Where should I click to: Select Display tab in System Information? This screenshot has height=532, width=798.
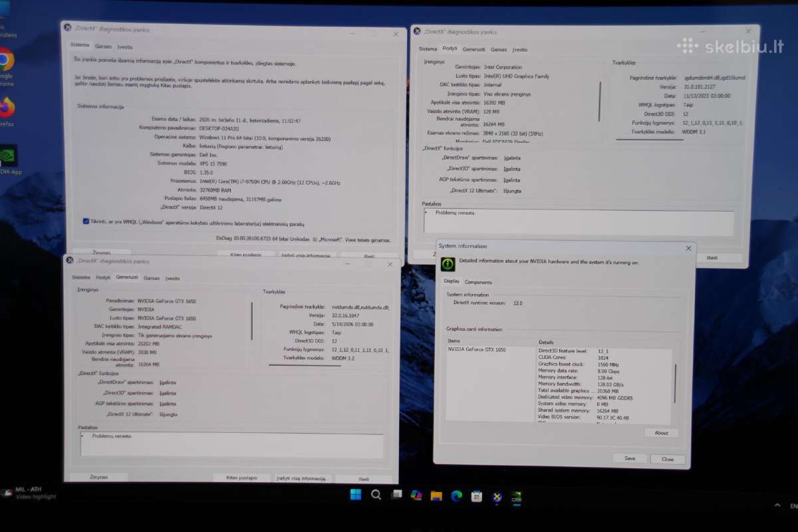[x=452, y=281]
